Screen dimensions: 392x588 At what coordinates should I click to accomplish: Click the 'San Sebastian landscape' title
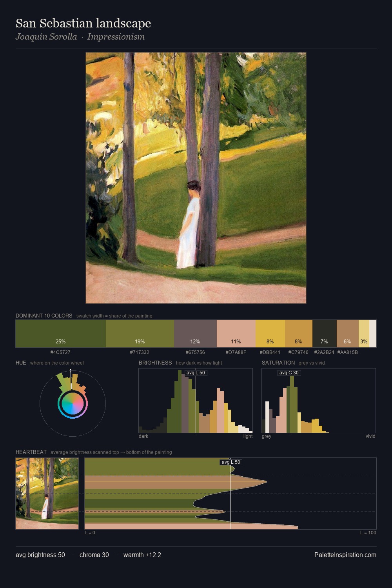click(x=83, y=24)
